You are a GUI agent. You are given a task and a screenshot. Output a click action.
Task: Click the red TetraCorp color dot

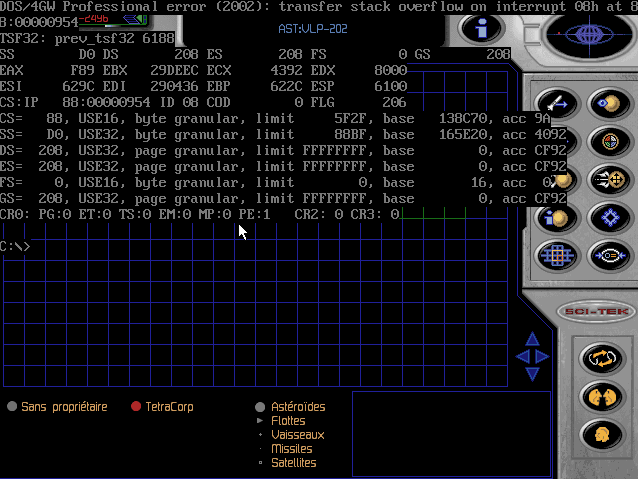136,406
